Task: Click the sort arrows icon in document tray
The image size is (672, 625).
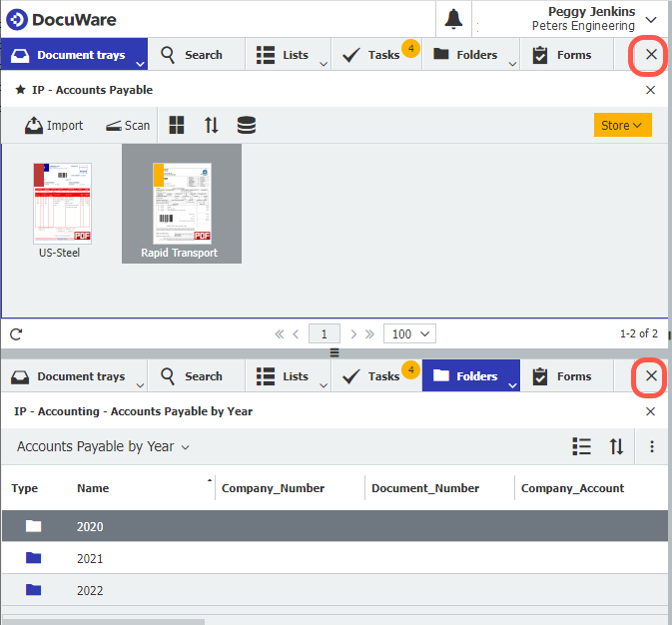Action: point(211,125)
